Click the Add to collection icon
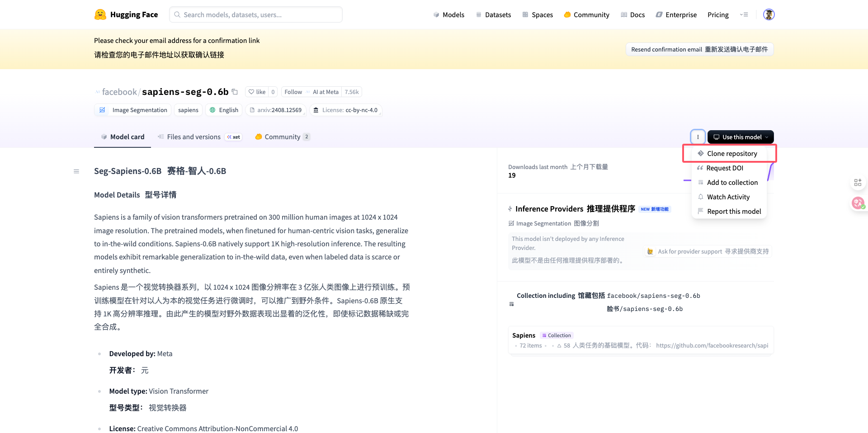Screen dimensions: 868x433 tap(701, 183)
